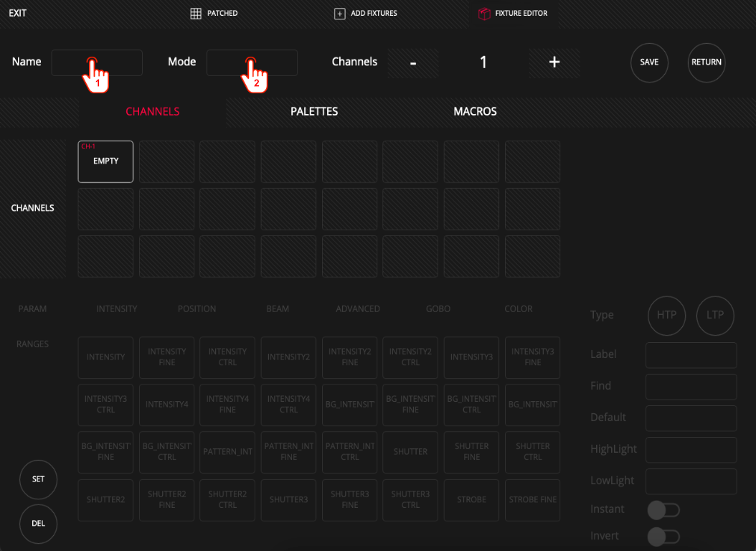This screenshot has width=756, height=551.
Task: Select the ADVANCED parameter category
Action: (358, 309)
